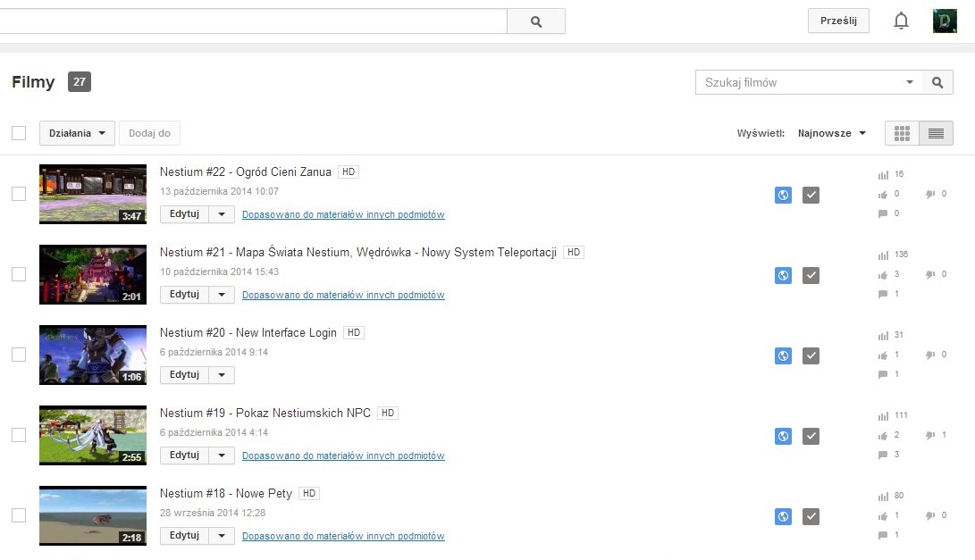Expand search filter arrow in Szukaj filmów

(910, 82)
